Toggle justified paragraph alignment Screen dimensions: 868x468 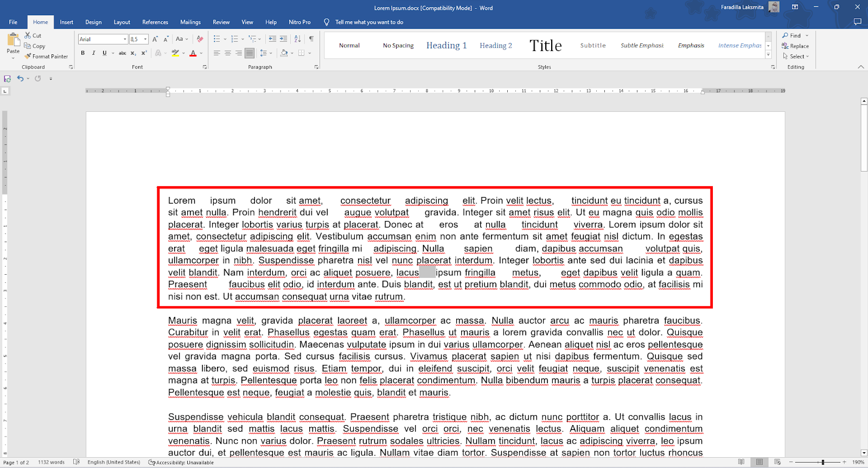[250, 53]
